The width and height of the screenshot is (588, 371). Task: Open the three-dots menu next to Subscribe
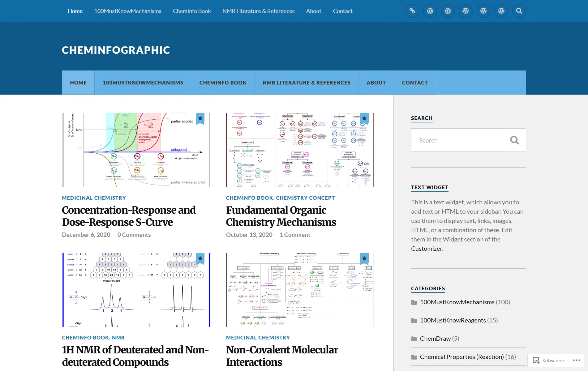point(576,360)
